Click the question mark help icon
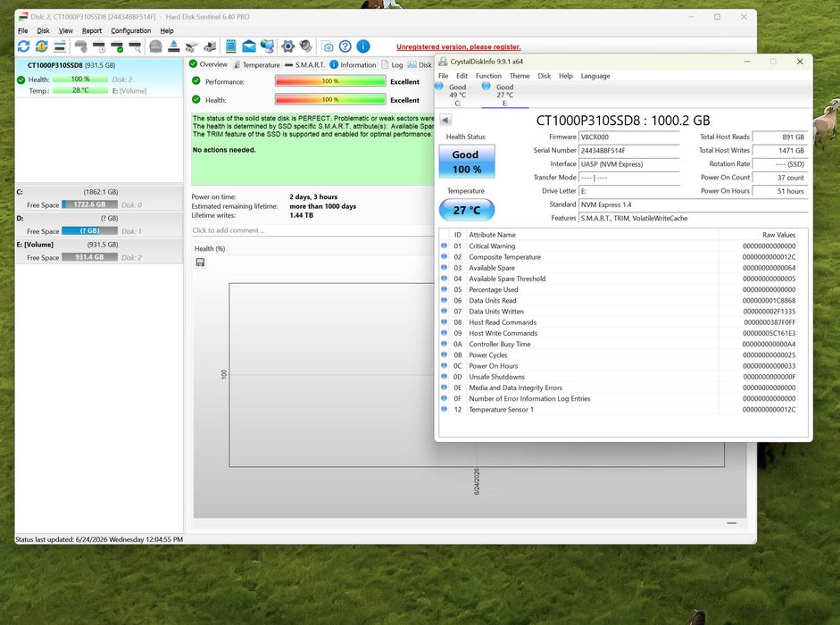This screenshot has height=625, width=840. click(x=345, y=46)
